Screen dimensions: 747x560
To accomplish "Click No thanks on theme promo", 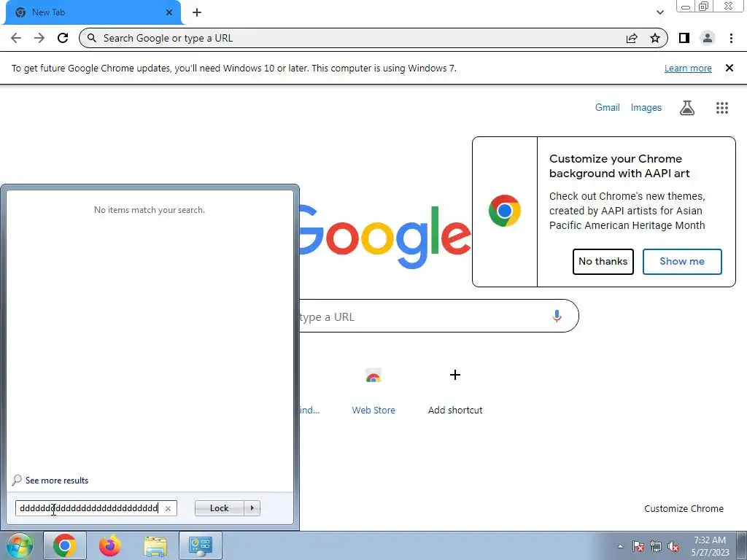I will point(603,262).
